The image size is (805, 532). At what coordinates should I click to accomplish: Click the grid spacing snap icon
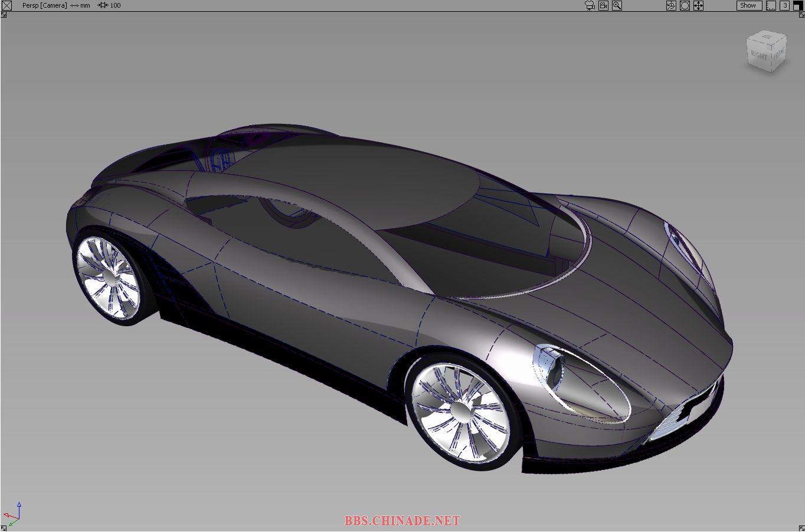click(x=103, y=5)
